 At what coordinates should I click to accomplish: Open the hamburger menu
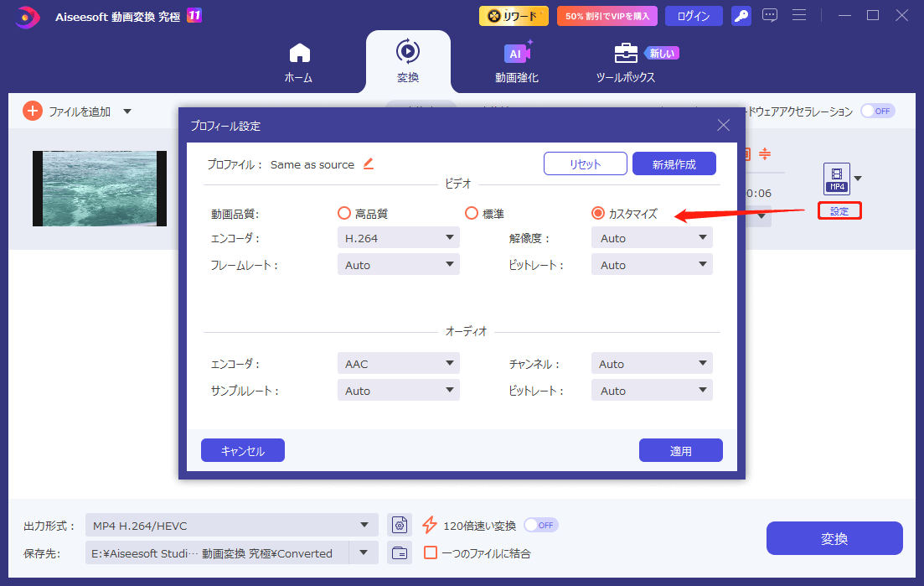799,15
